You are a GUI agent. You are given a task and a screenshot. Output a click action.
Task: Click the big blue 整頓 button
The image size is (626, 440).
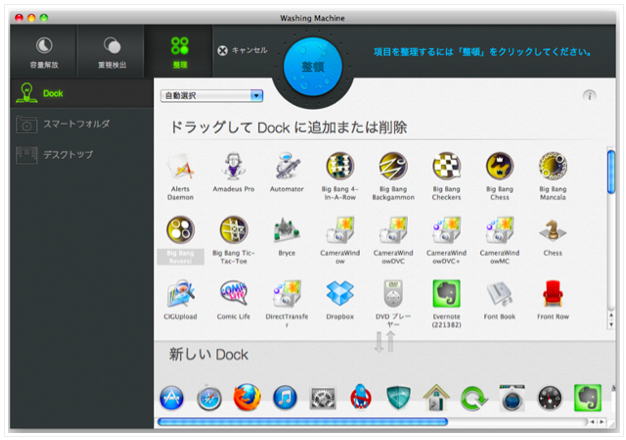[313, 66]
